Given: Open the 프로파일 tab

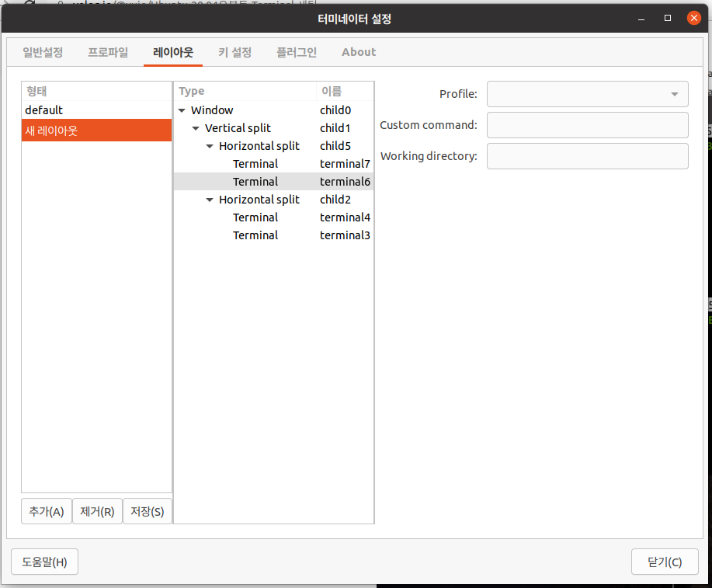Looking at the screenshot, I should point(108,52).
